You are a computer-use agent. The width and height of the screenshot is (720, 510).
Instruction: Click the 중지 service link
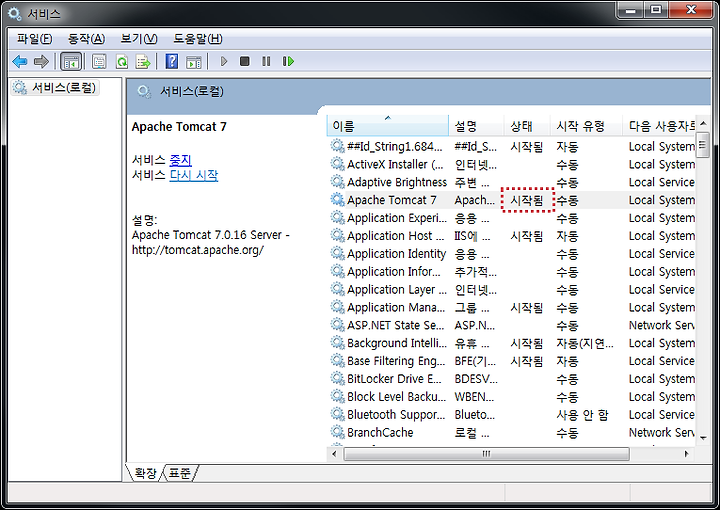[180, 160]
